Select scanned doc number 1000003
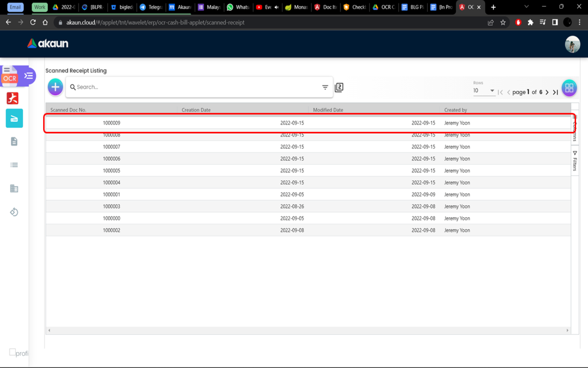The width and height of the screenshot is (588, 368). (111, 206)
